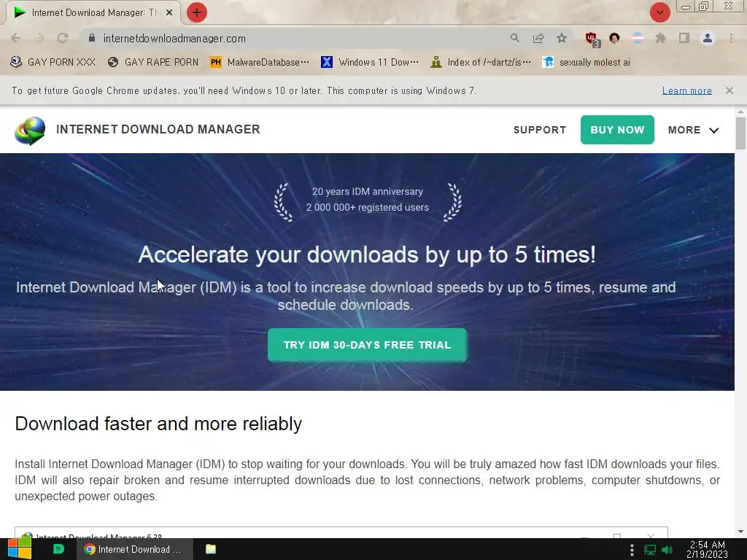Open the Index of /~dartz bookmark

tap(480, 63)
